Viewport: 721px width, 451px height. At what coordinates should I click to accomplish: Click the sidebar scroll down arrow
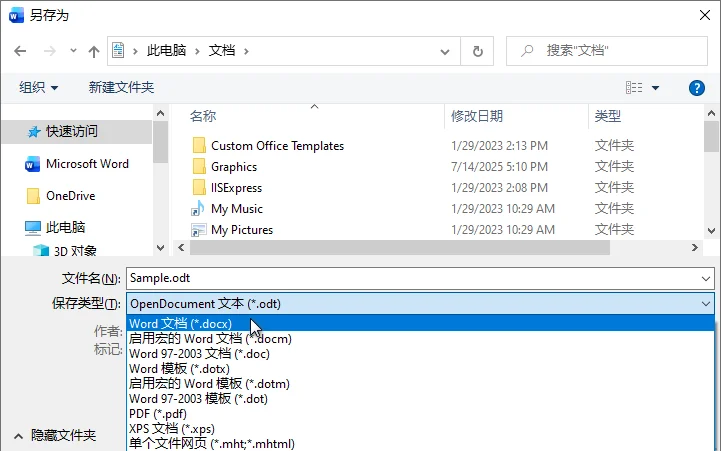pos(160,248)
